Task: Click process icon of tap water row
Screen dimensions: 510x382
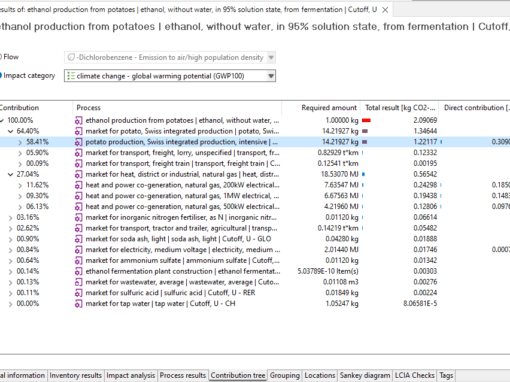Action: pos(78,304)
